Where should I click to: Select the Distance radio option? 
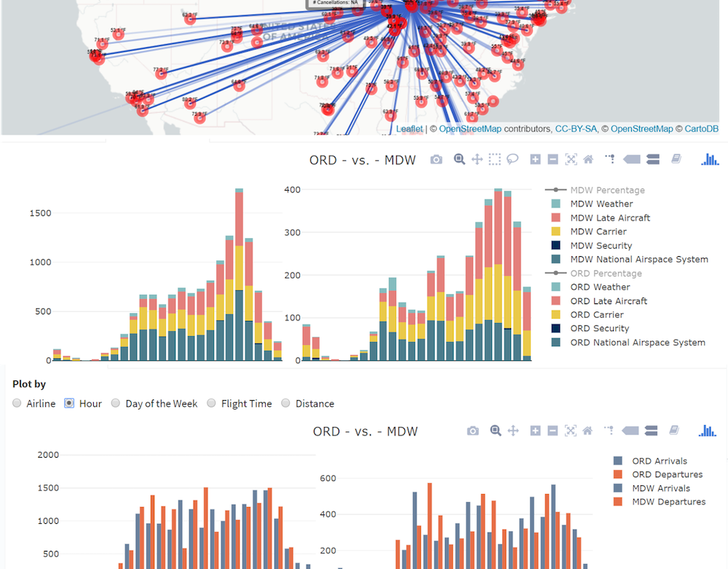pos(286,403)
